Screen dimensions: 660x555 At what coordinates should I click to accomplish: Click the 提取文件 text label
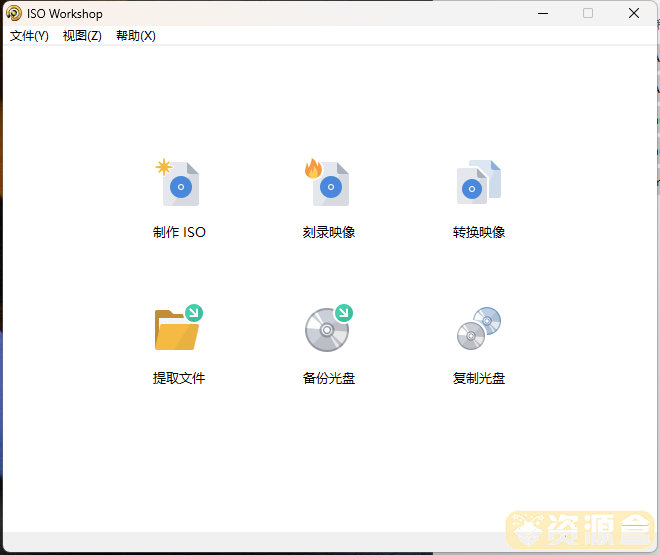pyautogui.click(x=179, y=378)
